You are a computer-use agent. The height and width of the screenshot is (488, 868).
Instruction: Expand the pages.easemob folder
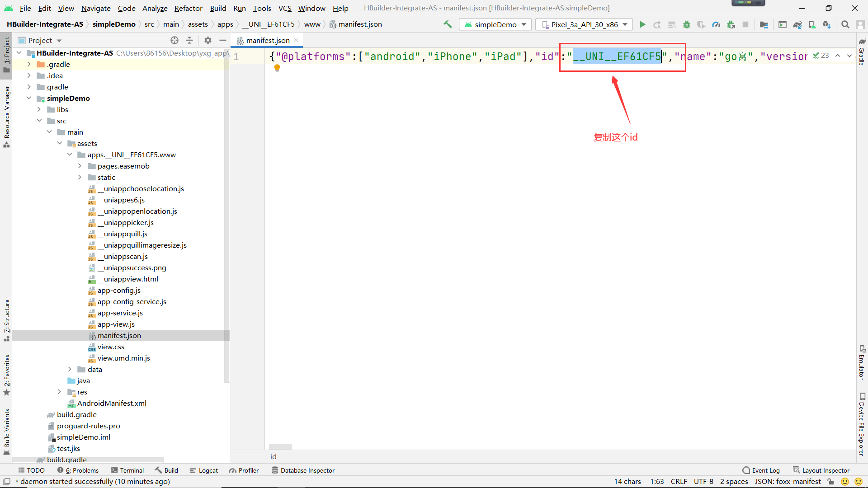click(80, 166)
